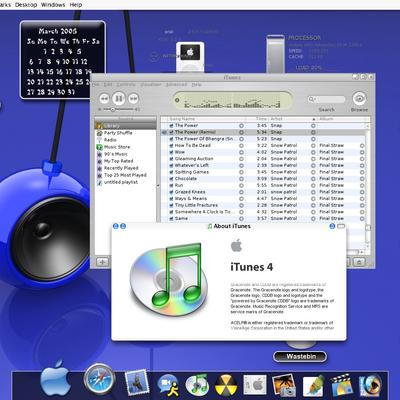Screen dimensions: 400x400
Task: Toggle sort arrow on Artist column
Action: point(313,119)
